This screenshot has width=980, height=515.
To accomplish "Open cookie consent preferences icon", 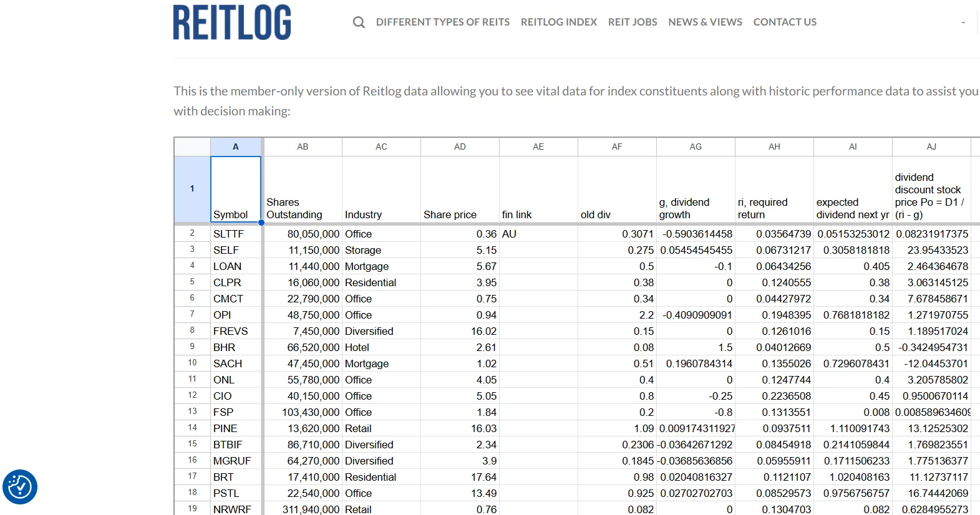I will click(20, 487).
